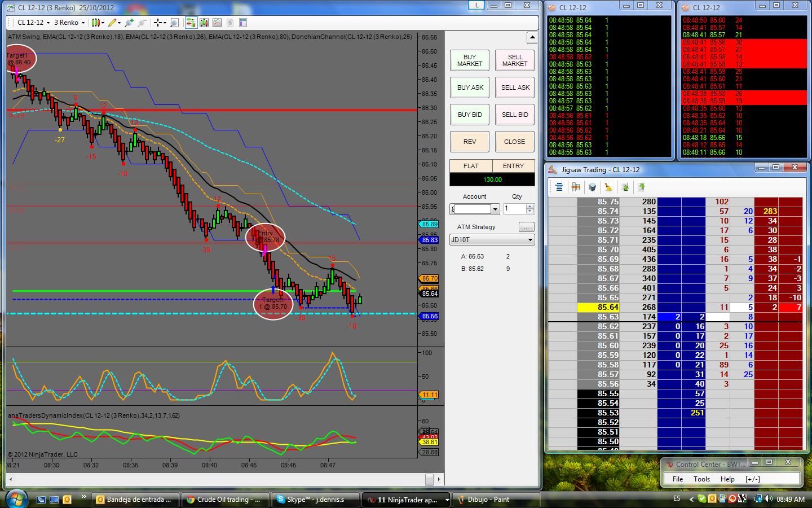Increase Qty with the up stepper arrow
The width and height of the screenshot is (812, 508).
click(529, 207)
